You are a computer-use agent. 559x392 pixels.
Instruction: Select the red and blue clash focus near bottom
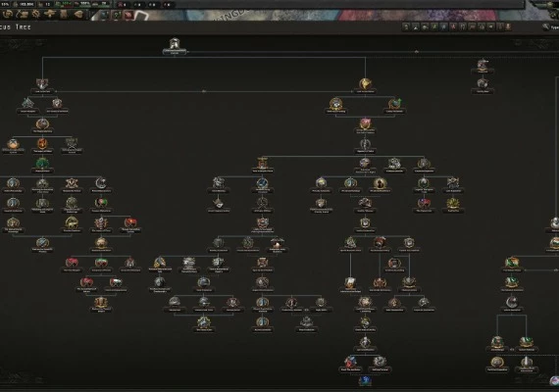(x=350, y=362)
